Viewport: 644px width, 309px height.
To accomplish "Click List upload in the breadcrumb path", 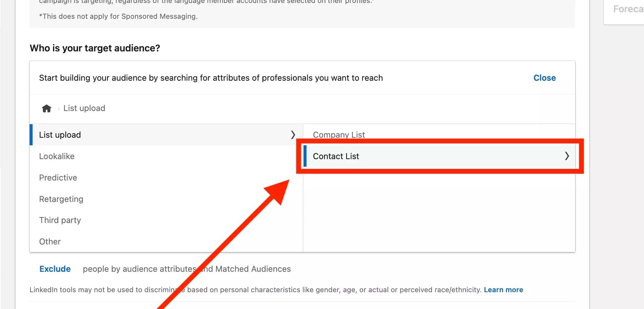I will [84, 108].
